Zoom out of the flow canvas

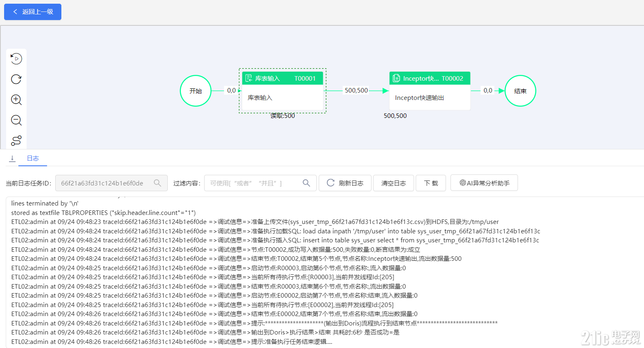coord(16,120)
